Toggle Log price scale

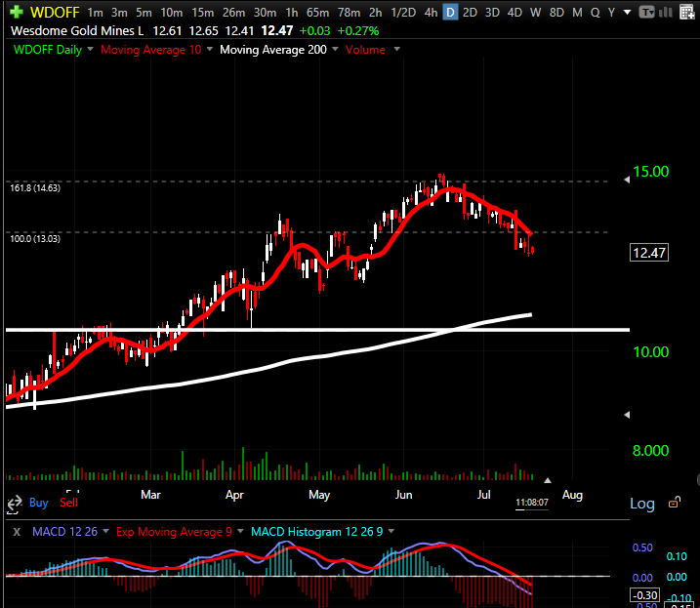pos(642,504)
